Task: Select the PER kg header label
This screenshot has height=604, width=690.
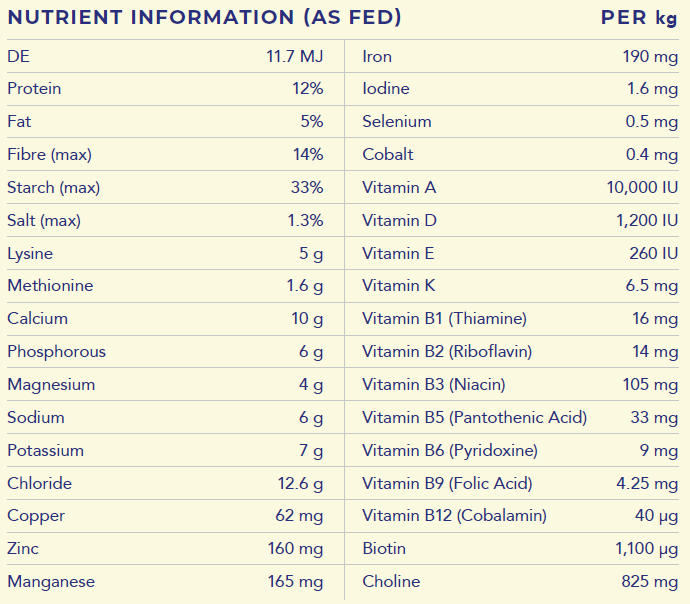Action: click(639, 18)
